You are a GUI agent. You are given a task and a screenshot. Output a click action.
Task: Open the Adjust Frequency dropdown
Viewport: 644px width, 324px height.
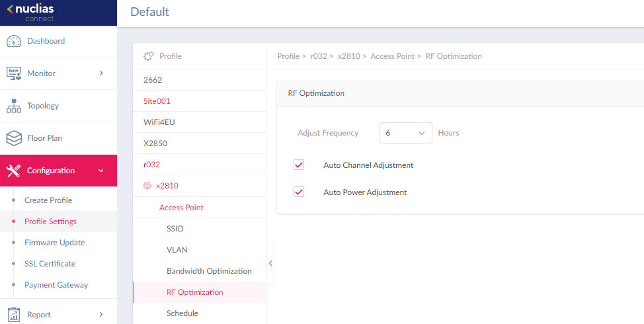(405, 133)
